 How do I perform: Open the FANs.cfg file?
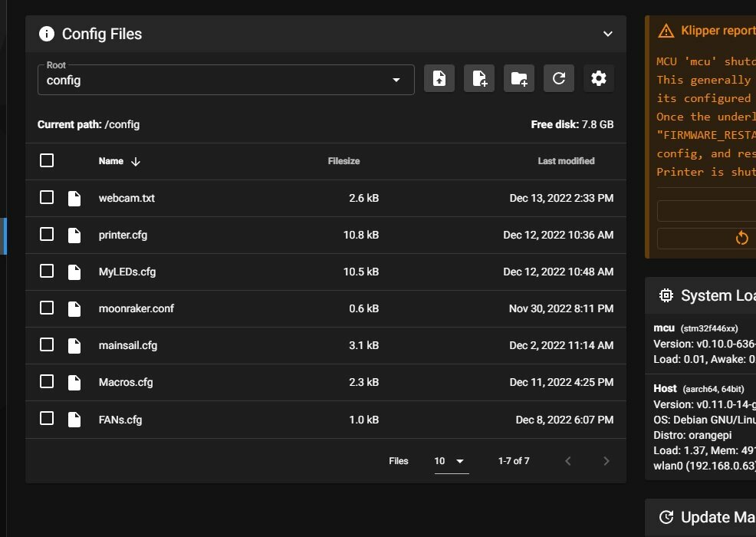point(120,420)
